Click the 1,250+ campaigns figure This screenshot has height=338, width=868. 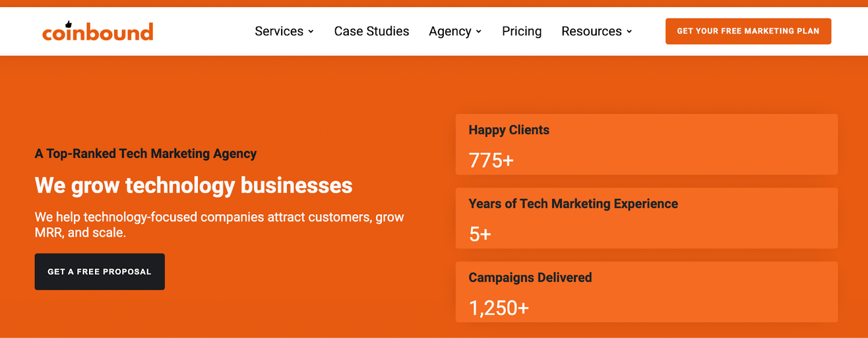499,308
